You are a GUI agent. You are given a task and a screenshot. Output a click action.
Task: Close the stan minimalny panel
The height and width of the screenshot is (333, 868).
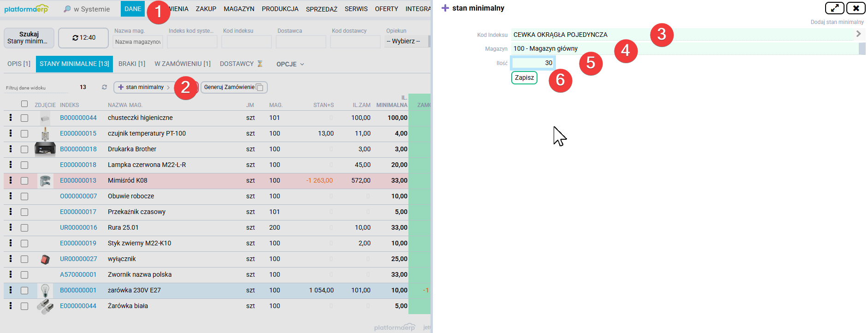point(856,8)
